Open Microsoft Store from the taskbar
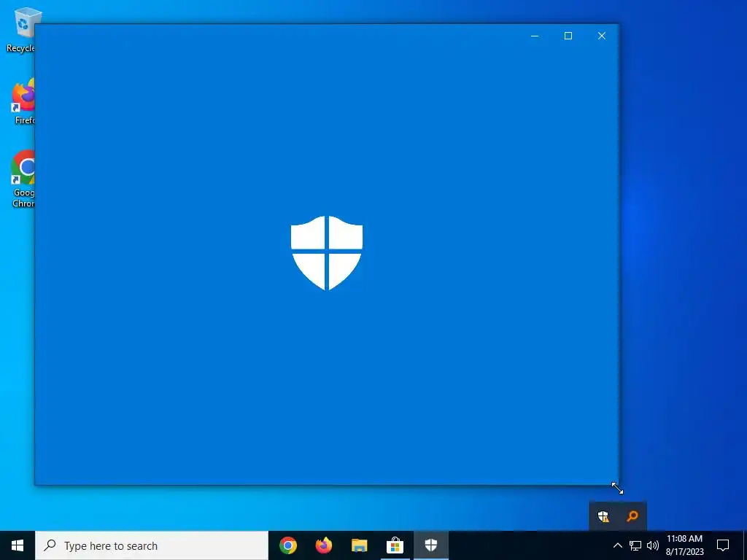 pos(395,545)
